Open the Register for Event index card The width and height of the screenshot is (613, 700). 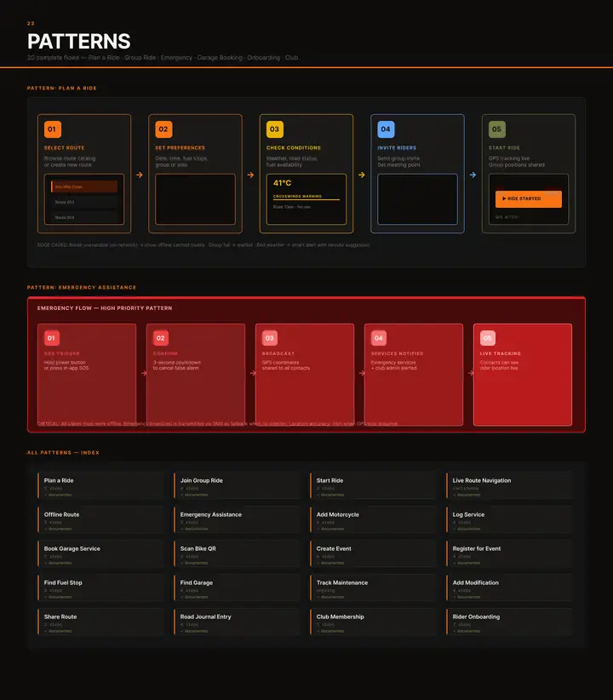point(509,554)
